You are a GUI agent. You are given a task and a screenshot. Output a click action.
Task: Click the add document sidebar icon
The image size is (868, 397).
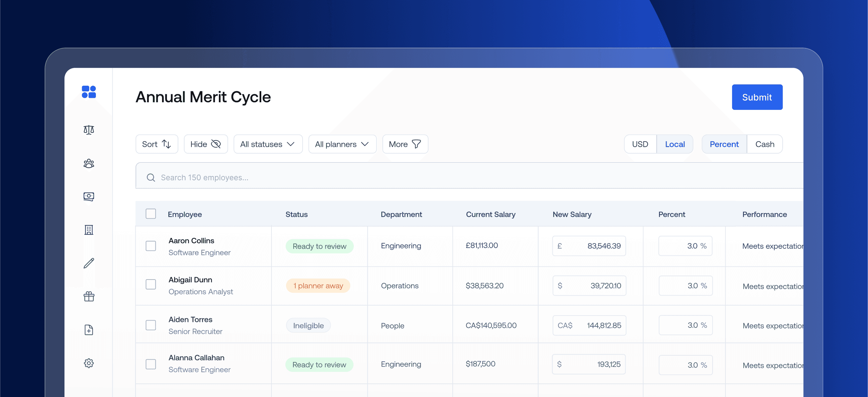click(89, 330)
